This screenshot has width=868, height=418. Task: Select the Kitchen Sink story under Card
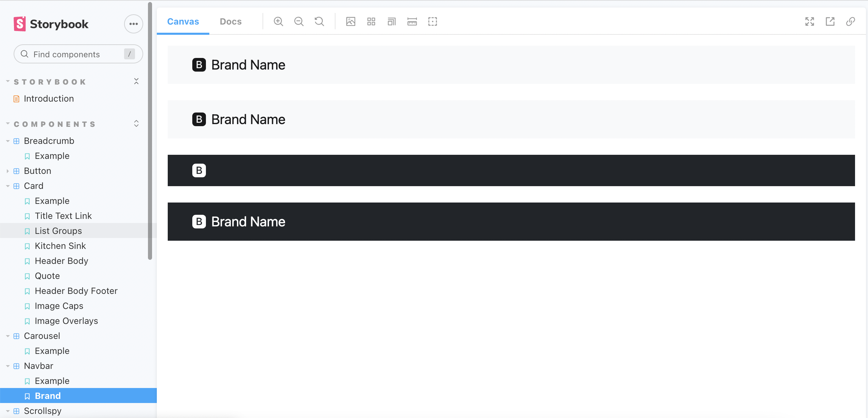pos(60,245)
